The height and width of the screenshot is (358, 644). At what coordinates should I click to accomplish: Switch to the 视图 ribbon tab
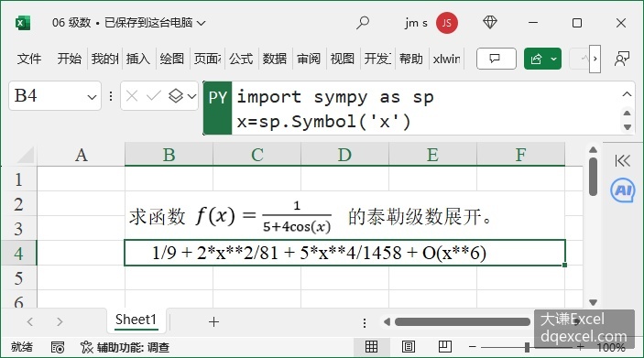(x=343, y=59)
